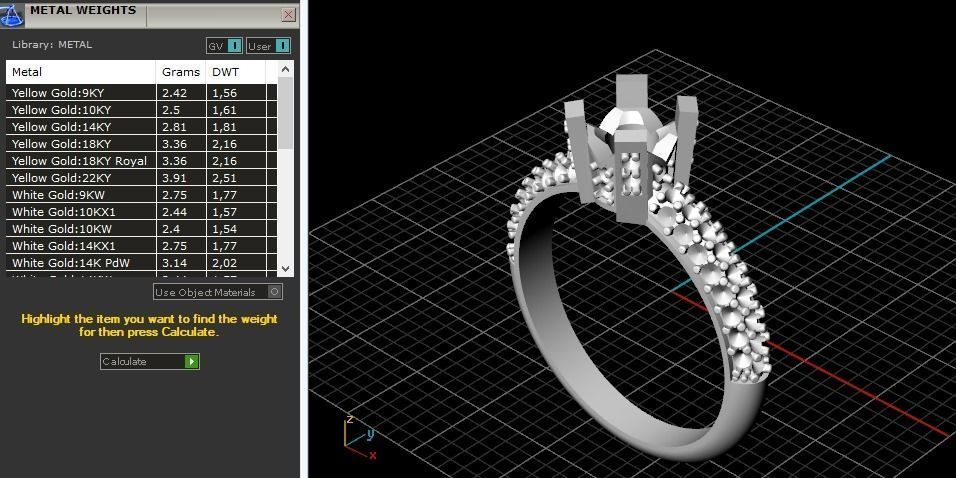Click the scroll up arrow of the metal list

pos(286,70)
